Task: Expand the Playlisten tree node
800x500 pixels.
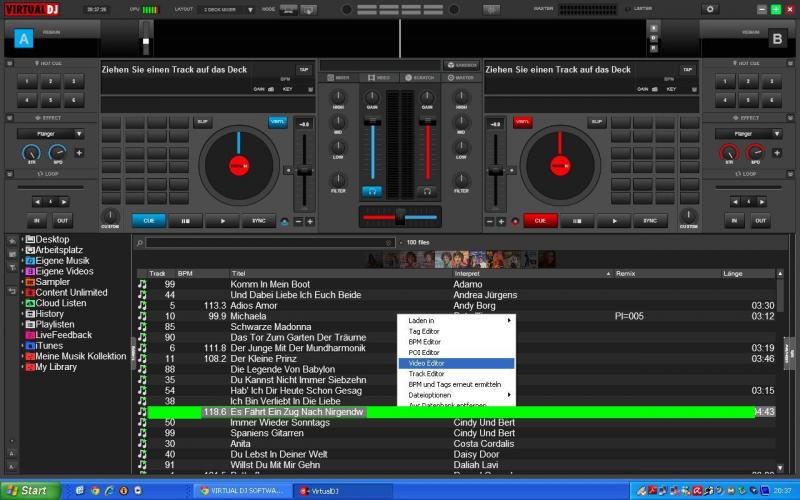Action: pos(23,324)
